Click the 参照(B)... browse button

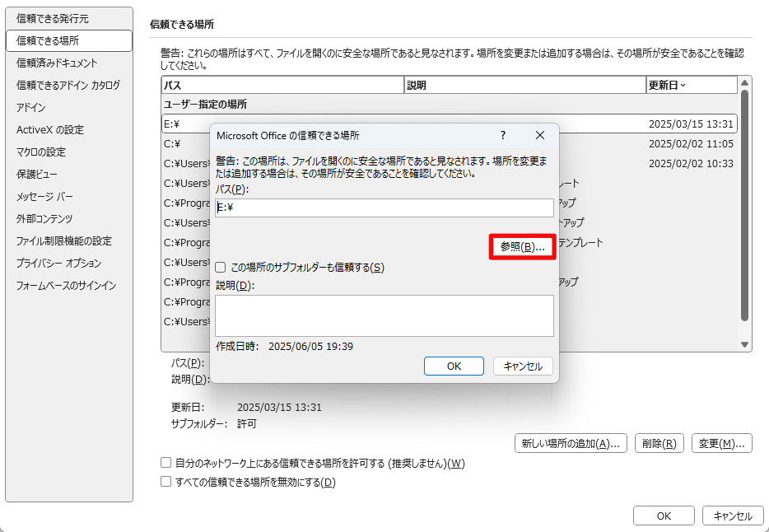pyautogui.click(x=522, y=247)
